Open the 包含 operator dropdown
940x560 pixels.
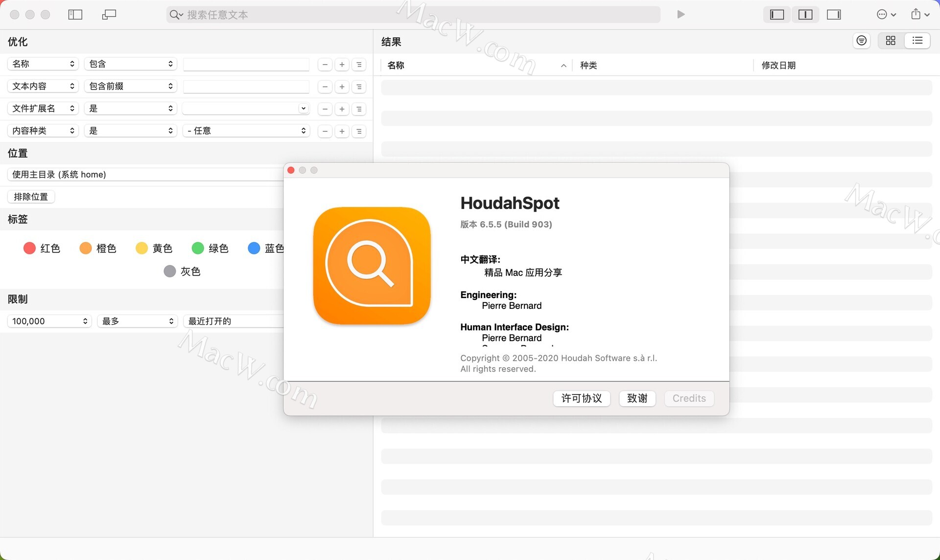point(130,64)
